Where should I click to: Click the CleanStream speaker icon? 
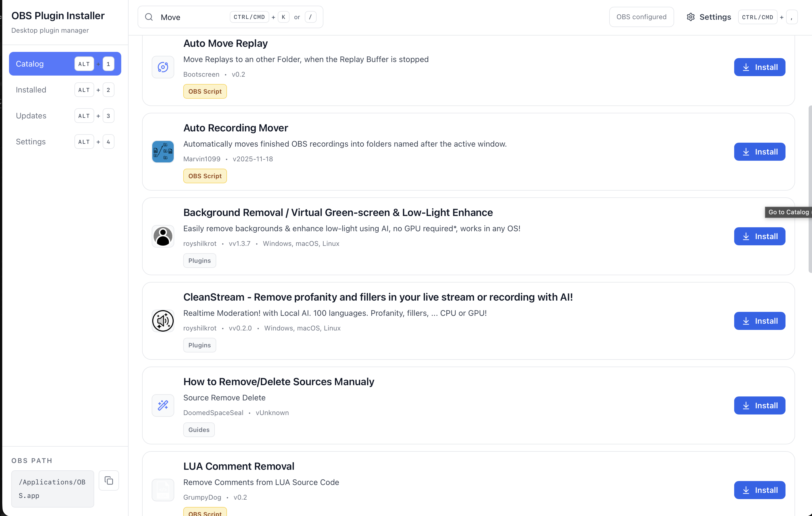[x=162, y=321]
